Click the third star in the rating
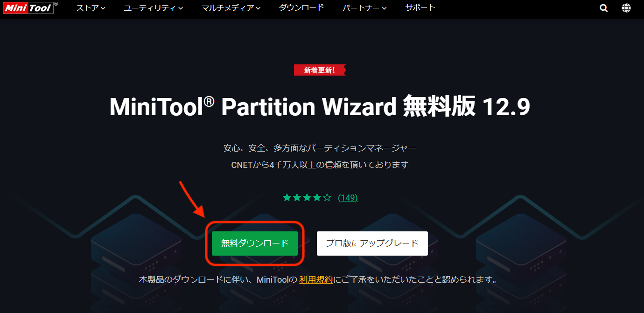The width and height of the screenshot is (644, 313). pyautogui.click(x=307, y=197)
